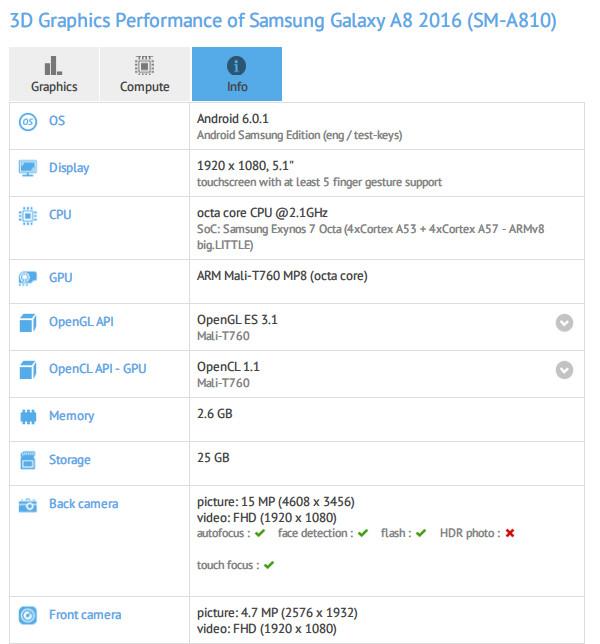Click the OpenGL API cube icon

click(x=28, y=322)
